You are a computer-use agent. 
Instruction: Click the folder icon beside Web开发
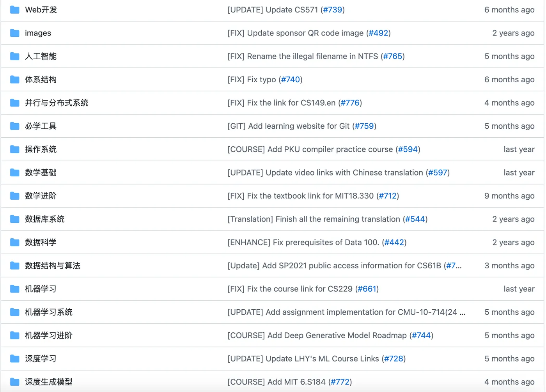click(14, 9)
